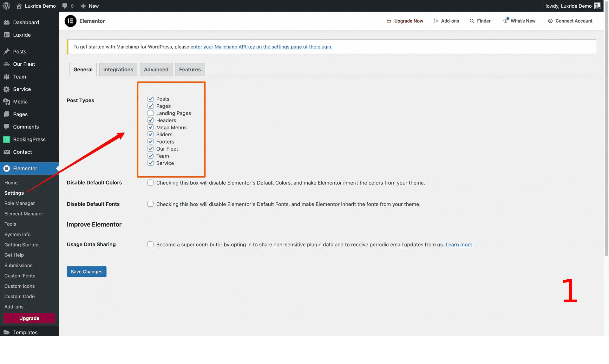Check Disable Default Fonts box
The width and height of the screenshot is (609, 364).
tap(151, 204)
